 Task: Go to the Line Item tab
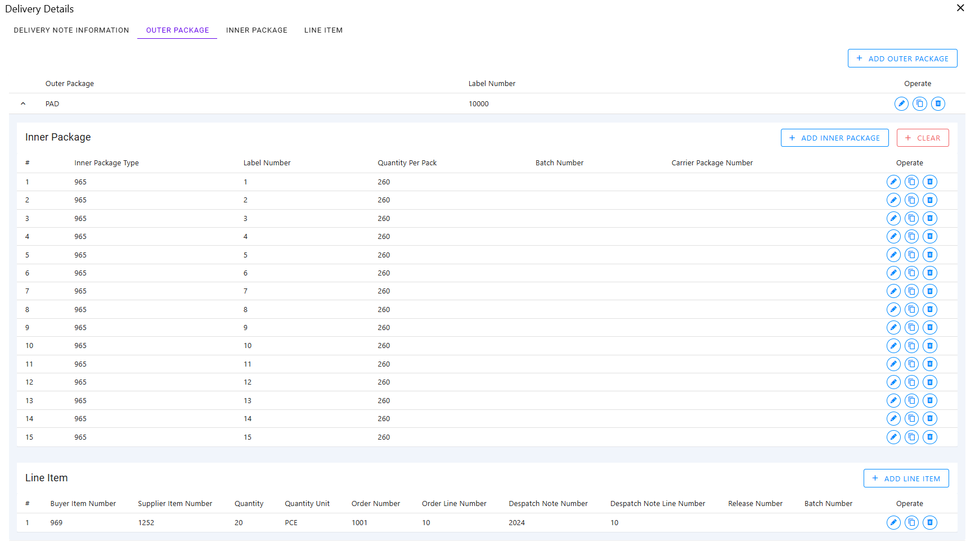(x=323, y=30)
